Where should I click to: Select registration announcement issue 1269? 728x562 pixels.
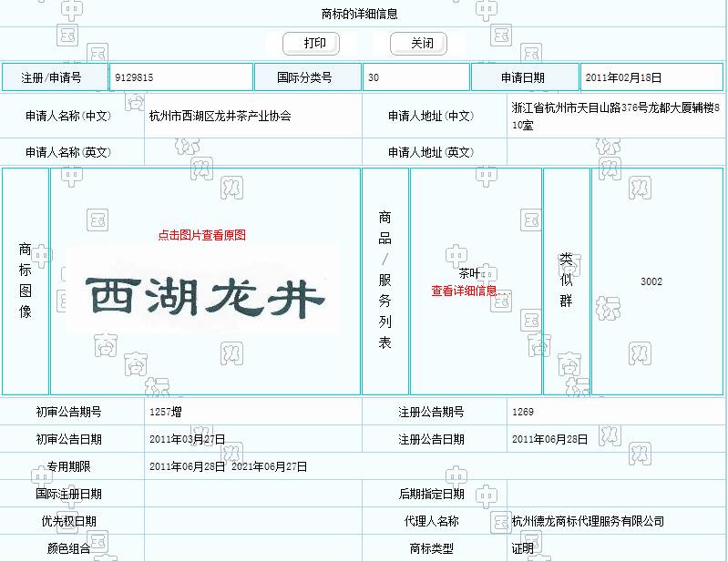(x=523, y=412)
